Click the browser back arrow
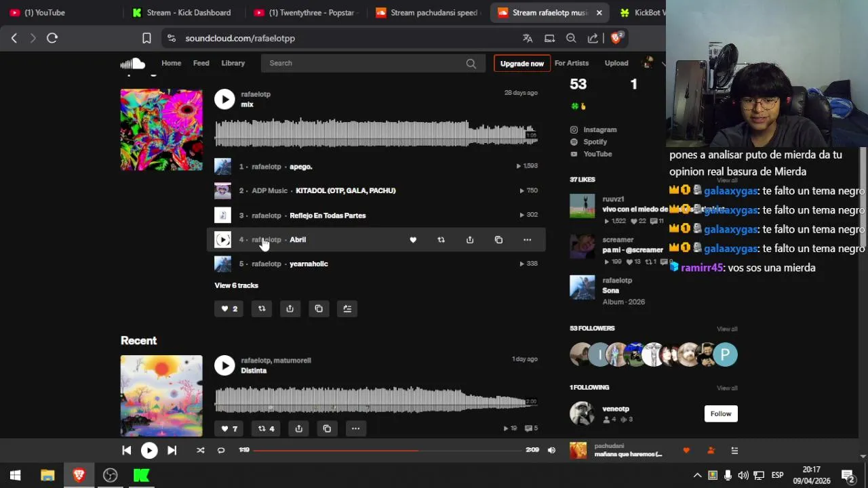The height and width of the screenshot is (488, 868). pos(14,38)
